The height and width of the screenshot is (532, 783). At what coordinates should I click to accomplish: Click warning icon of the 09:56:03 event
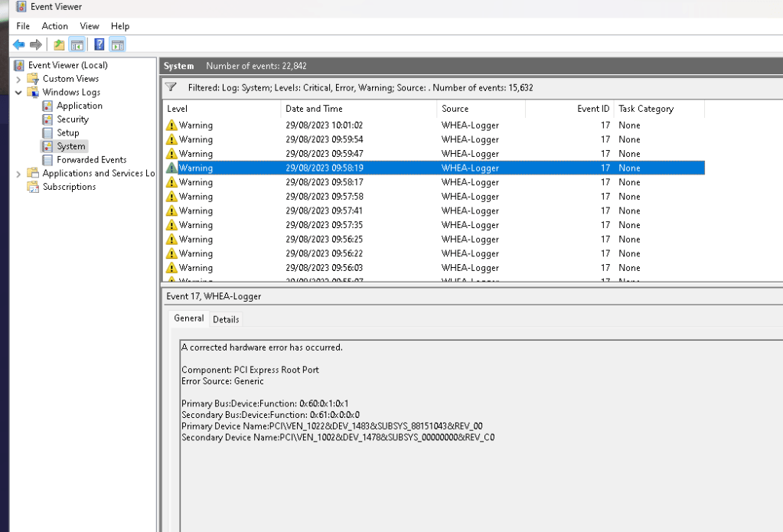(171, 268)
